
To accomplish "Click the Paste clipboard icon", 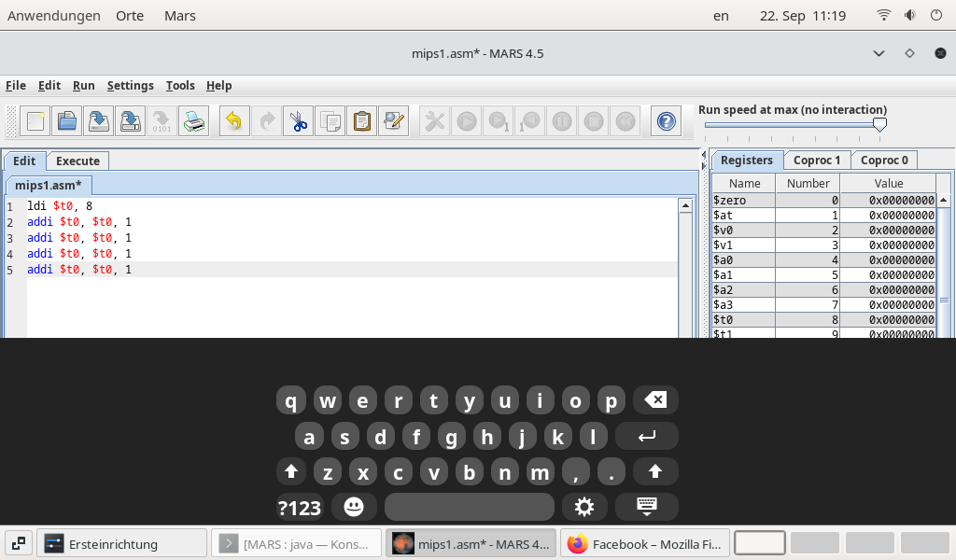I will pyautogui.click(x=361, y=120).
